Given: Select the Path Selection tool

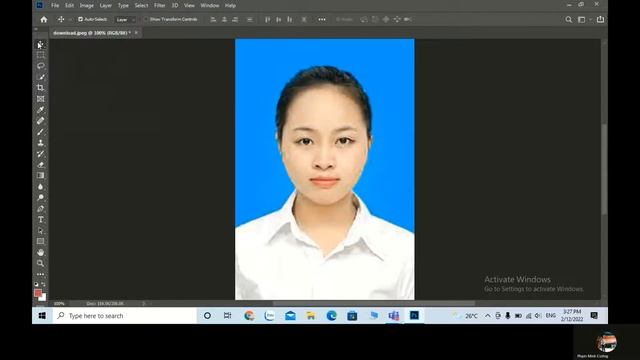Looking at the screenshot, I should [x=40, y=231].
